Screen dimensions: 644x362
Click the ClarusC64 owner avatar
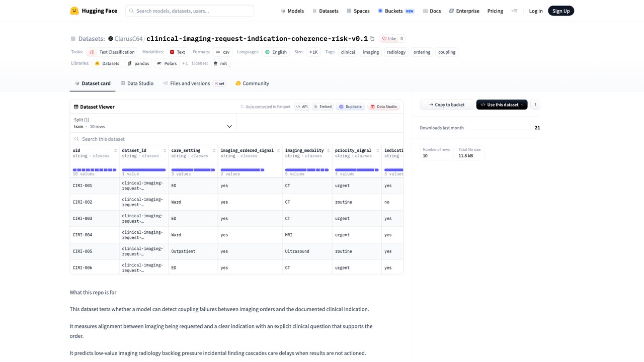point(111,39)
